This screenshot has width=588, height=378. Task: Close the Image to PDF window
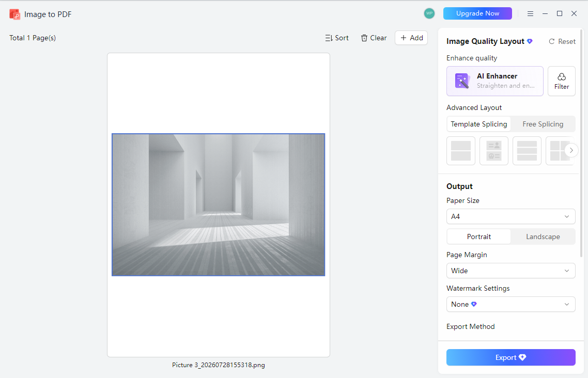(x=574, y=13)
